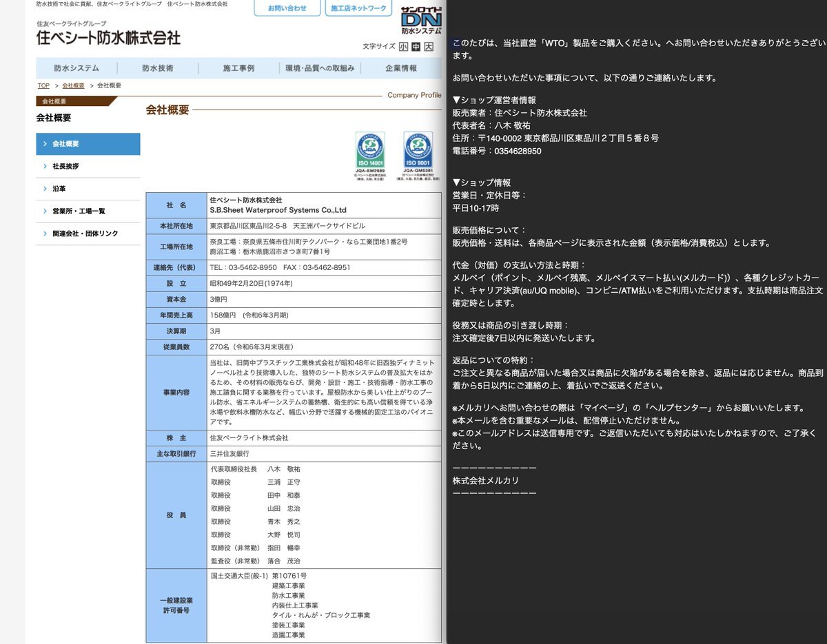Click the 事業内容 table header cell

click(176, 392)
